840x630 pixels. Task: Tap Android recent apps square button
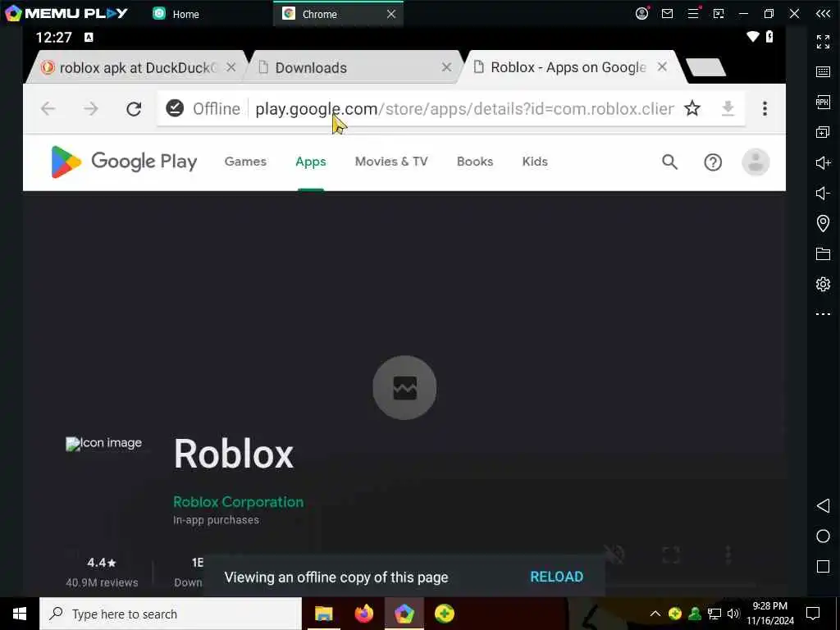point(823,566)
